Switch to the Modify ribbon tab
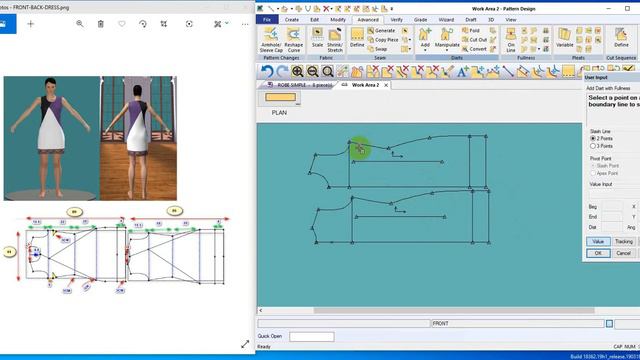Image resolution: width=640 pixels, height=360 pixels. (338, 20)
